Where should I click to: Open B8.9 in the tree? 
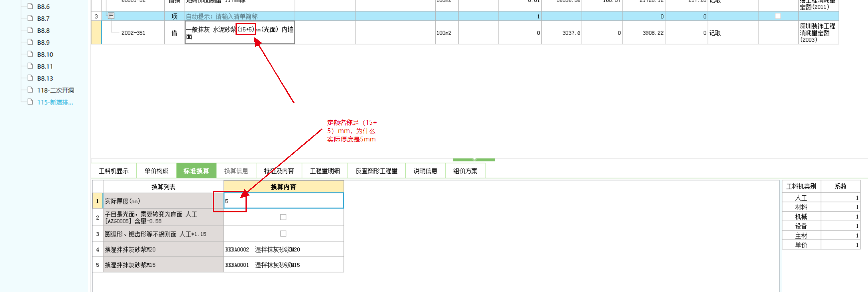click(43, 43)
